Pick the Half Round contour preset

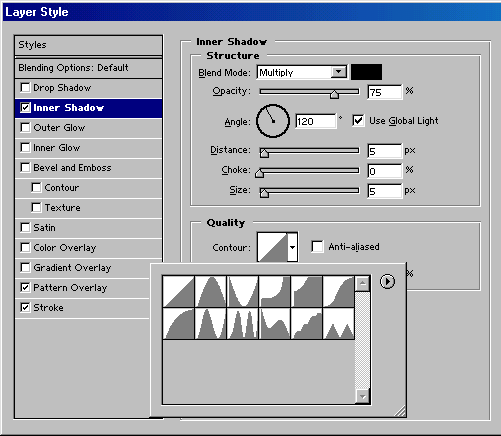(x=178, y=323)
